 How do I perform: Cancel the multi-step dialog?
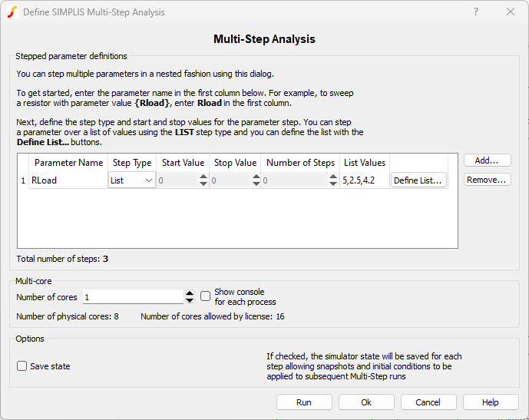pos(428,402)
